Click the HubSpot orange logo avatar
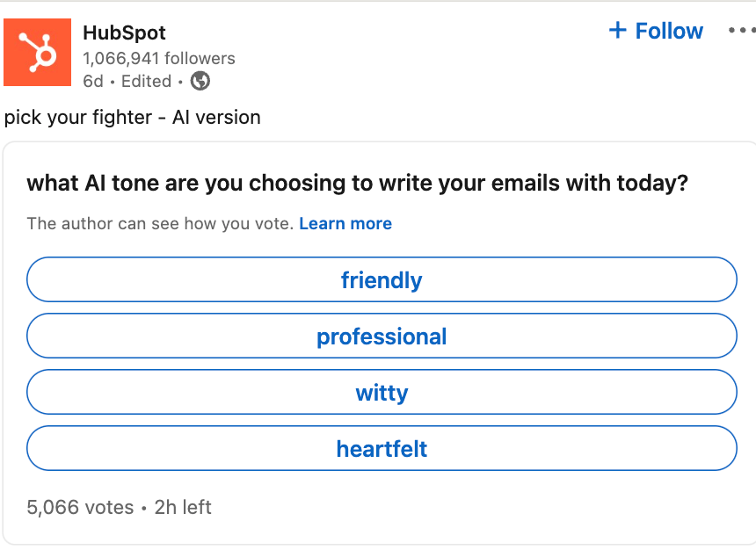Image resolution: width=756 pixels, height=550 pixels. [38, 52]
